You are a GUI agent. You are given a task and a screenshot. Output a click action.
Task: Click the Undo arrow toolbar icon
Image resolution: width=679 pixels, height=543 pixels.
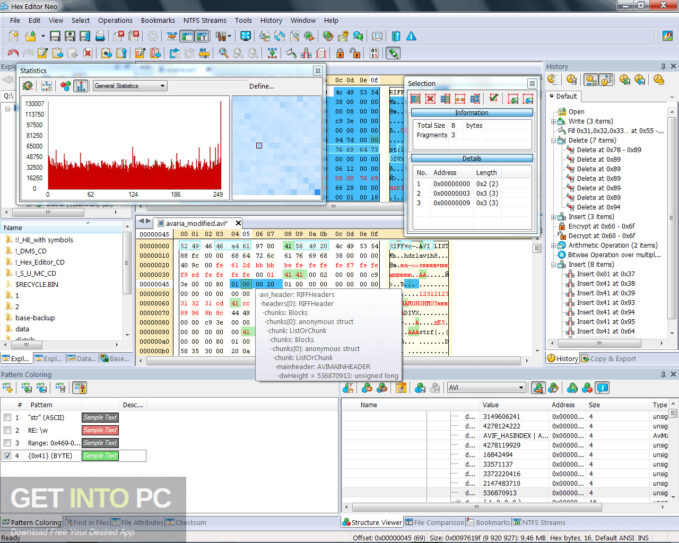tap(13, 53)
